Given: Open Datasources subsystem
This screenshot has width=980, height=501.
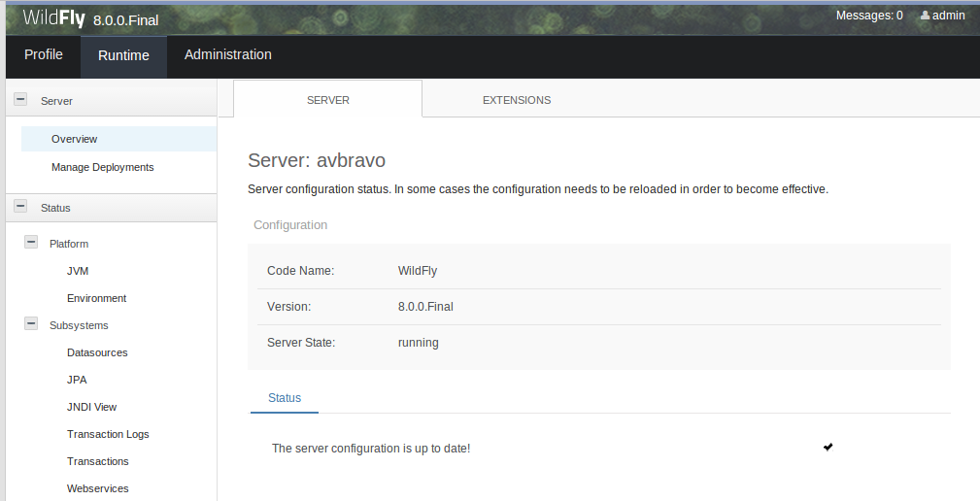Looking at the screenshot, I should [97, 352].
